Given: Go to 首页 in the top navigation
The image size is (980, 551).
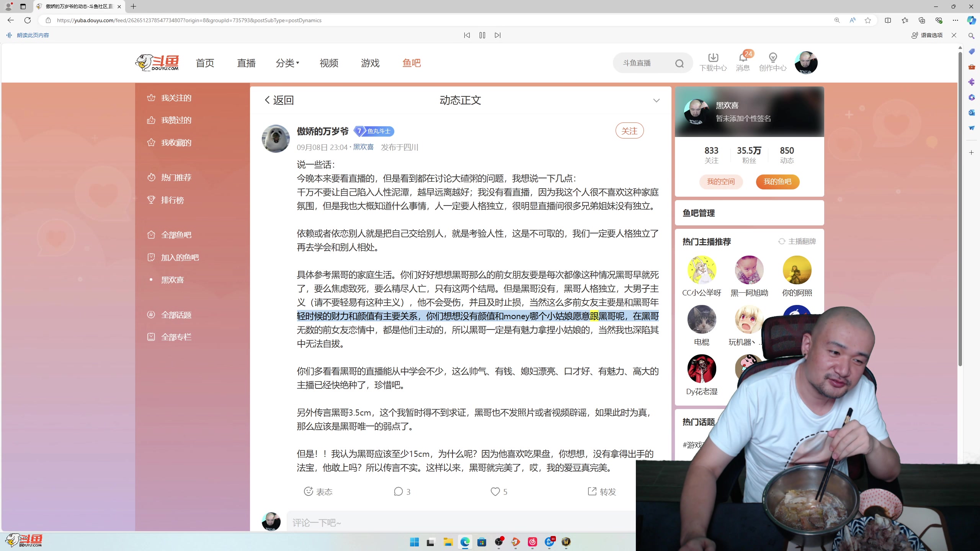Looking at the screenshot, I should [205, 63].
